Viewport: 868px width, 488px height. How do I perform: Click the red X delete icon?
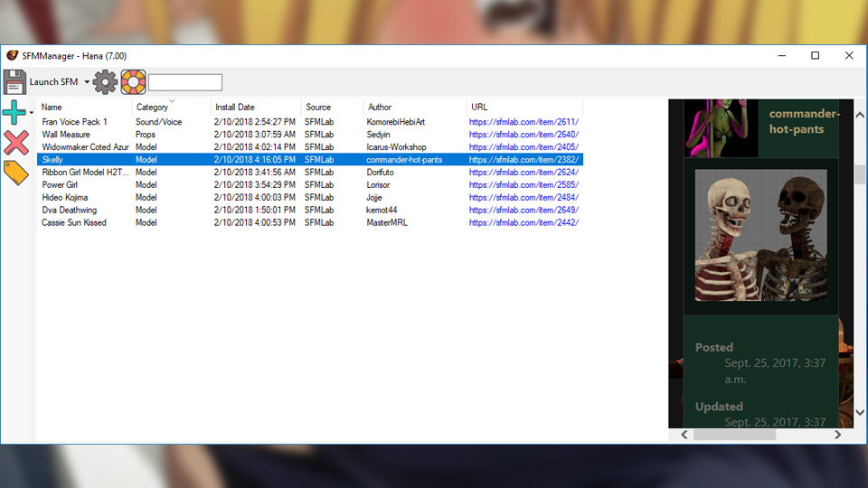pyautogui.click(x=16, y=143)
